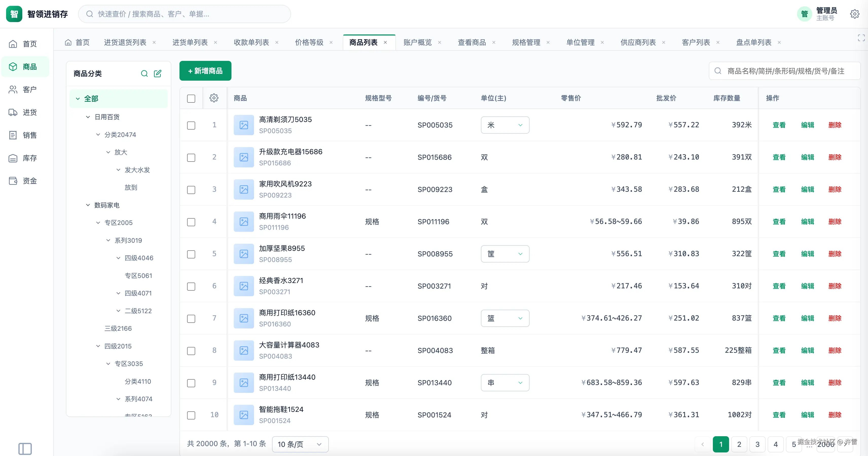Viewport: 868px width, 456px height.
Task: Open 首页 in left sidebar
Action: 25,44
